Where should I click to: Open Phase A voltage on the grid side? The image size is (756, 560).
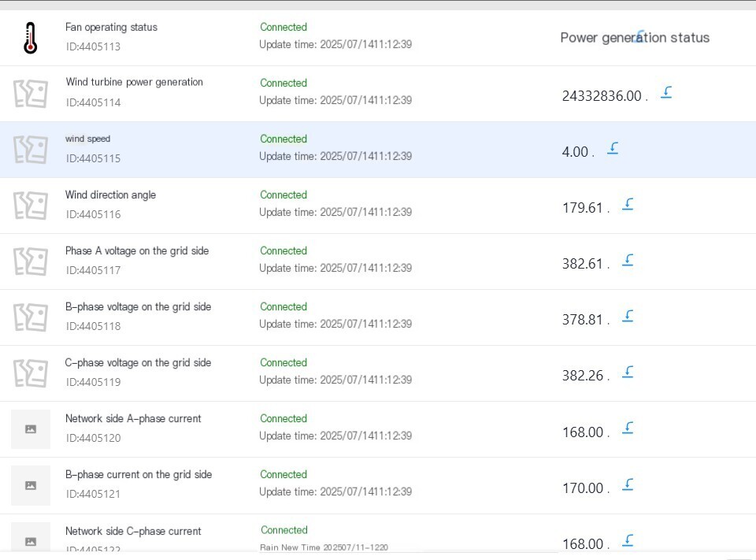pos(137,250)
